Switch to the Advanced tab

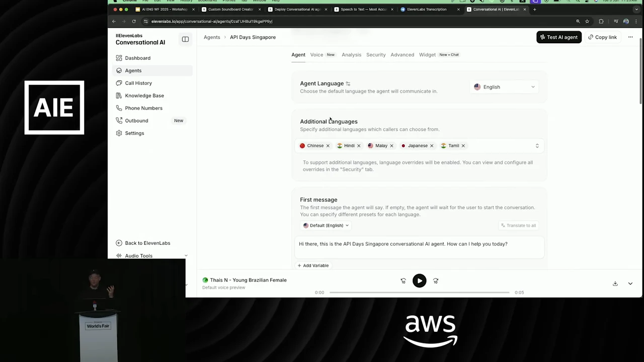click(x=403, y=55)
